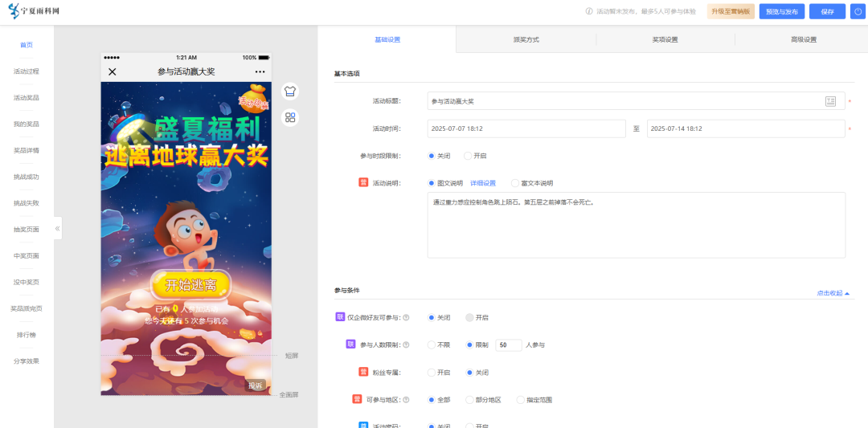Switch to the 派奖方式 tab
This screenshot has width=868, height=428.
(x=526, y=40)
